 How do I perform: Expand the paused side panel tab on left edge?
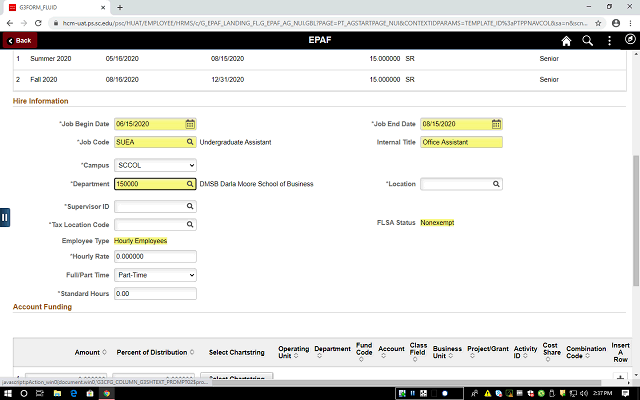click(5, 217)
